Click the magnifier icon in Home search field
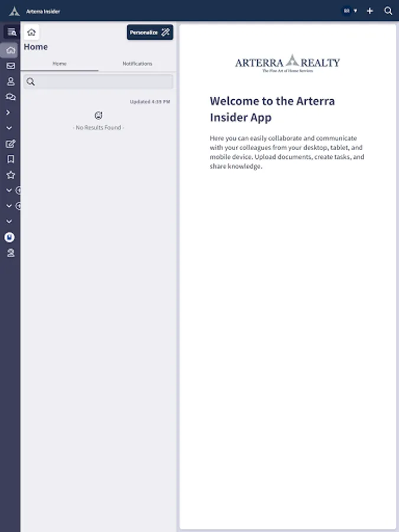This screenshot has height=532, width=399. tap(31, 82)
